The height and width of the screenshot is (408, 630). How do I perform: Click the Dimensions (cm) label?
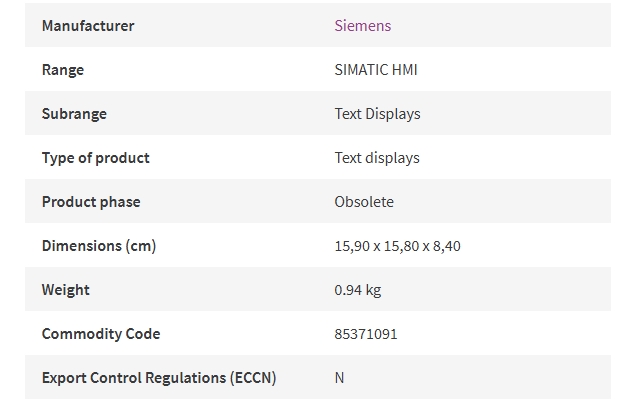coord(99,246)
